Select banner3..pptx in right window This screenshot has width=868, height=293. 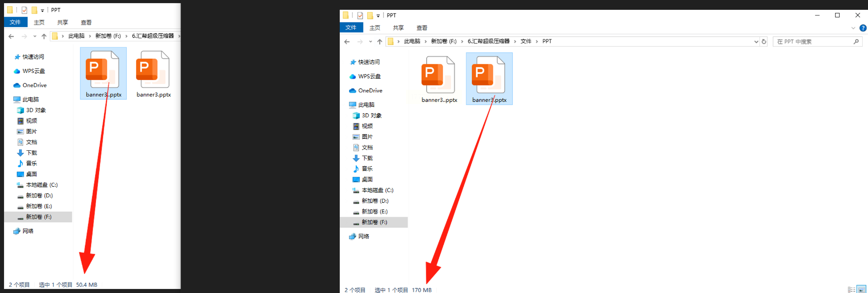(439, 79)
